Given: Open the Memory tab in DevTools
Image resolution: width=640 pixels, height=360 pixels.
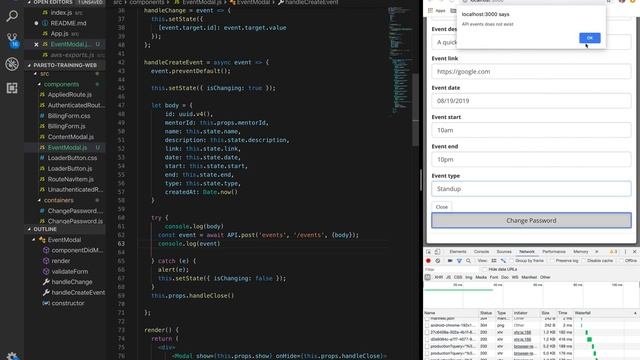Looking at the screenshot, I should (x=580, y=252).
